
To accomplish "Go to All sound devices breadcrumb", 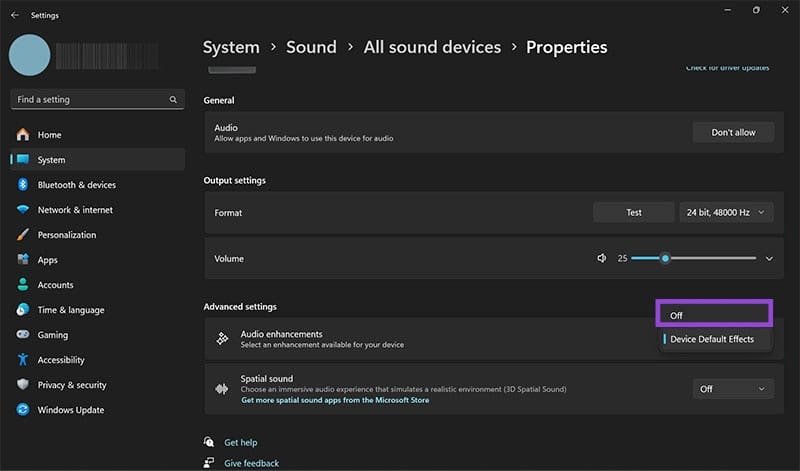I will click(x=432, y=47).
